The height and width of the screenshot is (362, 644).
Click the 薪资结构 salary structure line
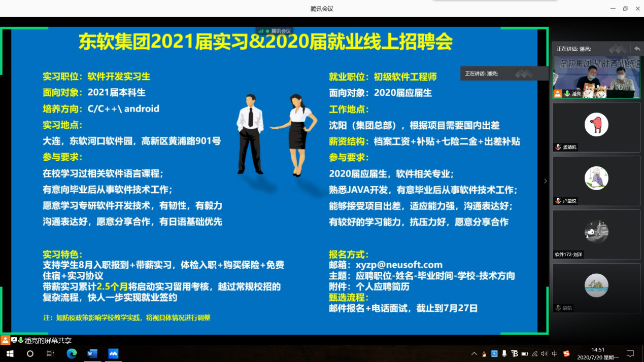tap(424, 141)
